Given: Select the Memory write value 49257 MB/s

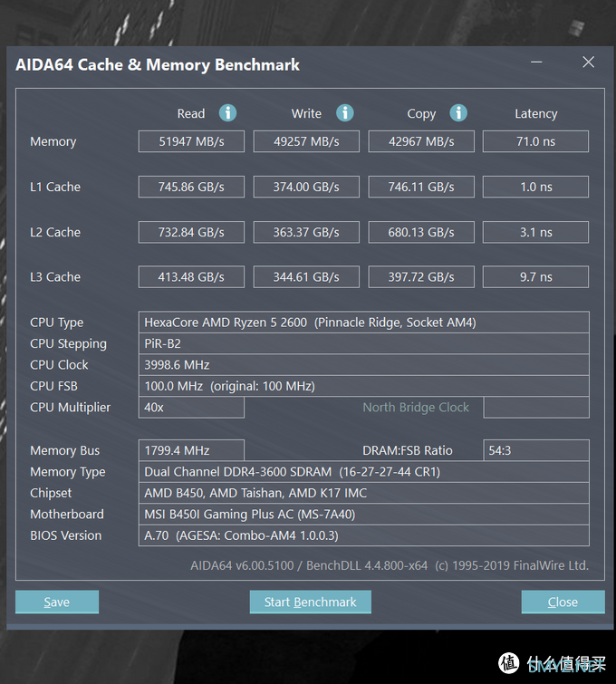Looking at the screenshot, I should tap(306, 141).
